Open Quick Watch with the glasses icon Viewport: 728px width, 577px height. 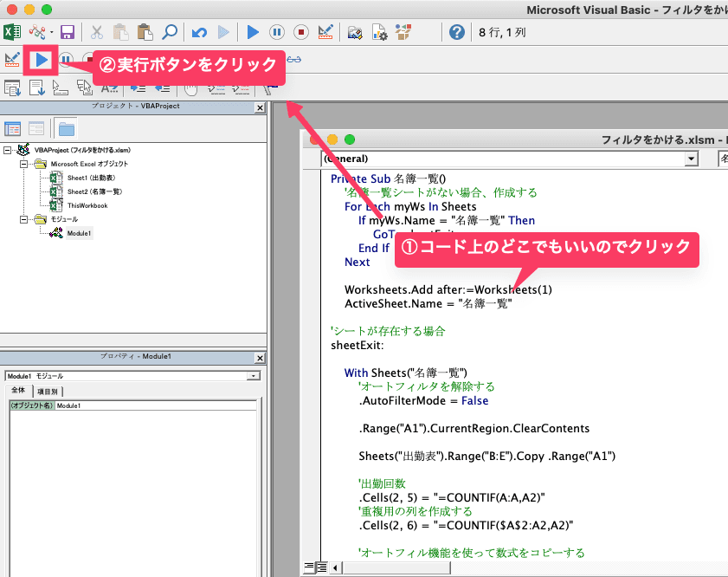tap(294, 60)
